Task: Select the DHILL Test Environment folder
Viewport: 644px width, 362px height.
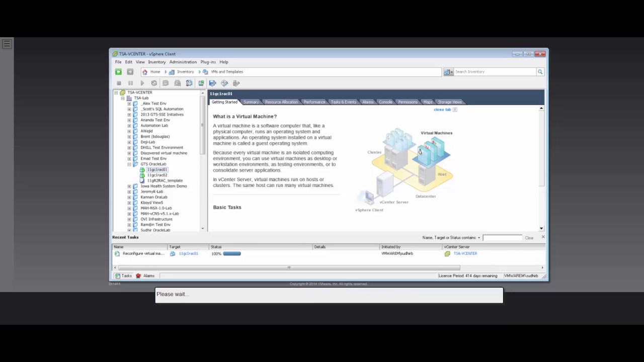Action: pyautogui.click(x=162, y=148)
